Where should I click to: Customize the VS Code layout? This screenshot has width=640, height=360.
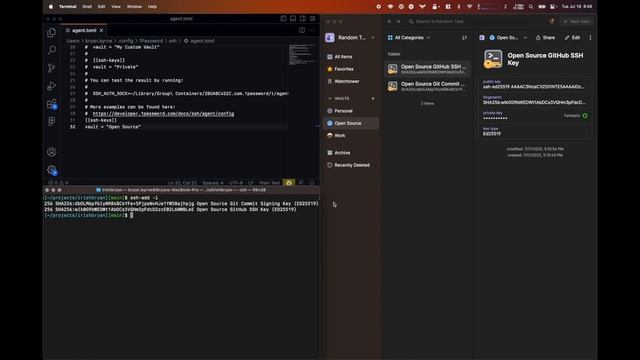coord(313,19)
